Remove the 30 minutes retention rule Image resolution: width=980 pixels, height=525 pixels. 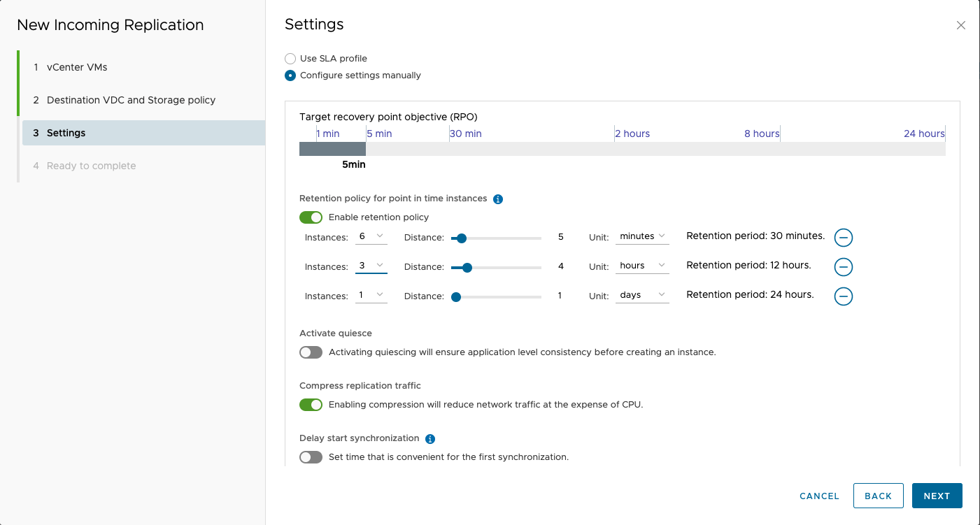pos(844,238)
